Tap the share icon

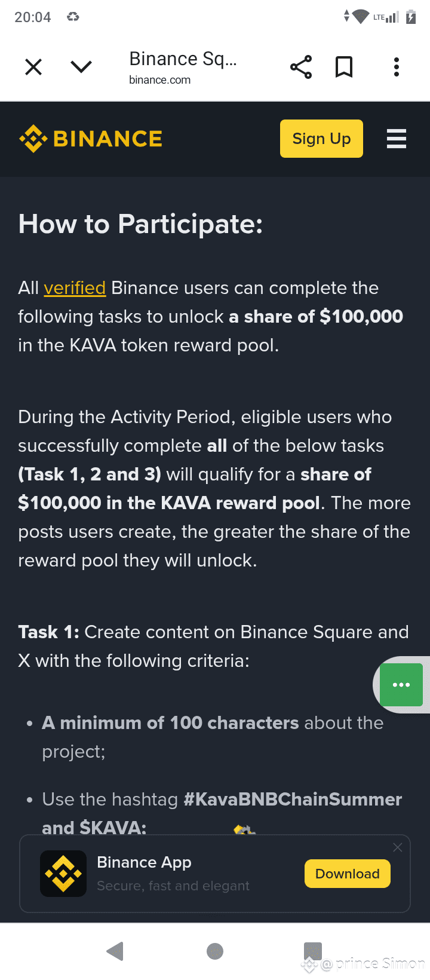click(301, 67)
